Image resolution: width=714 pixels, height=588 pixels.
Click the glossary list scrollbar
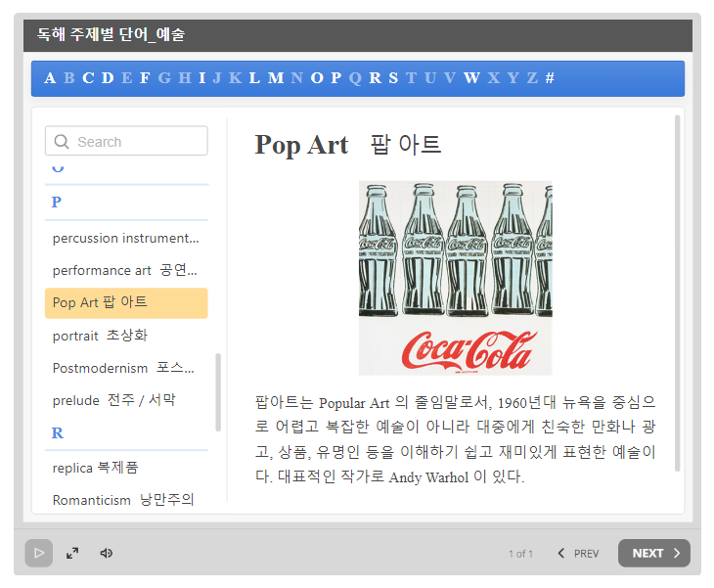pos(218,391)
